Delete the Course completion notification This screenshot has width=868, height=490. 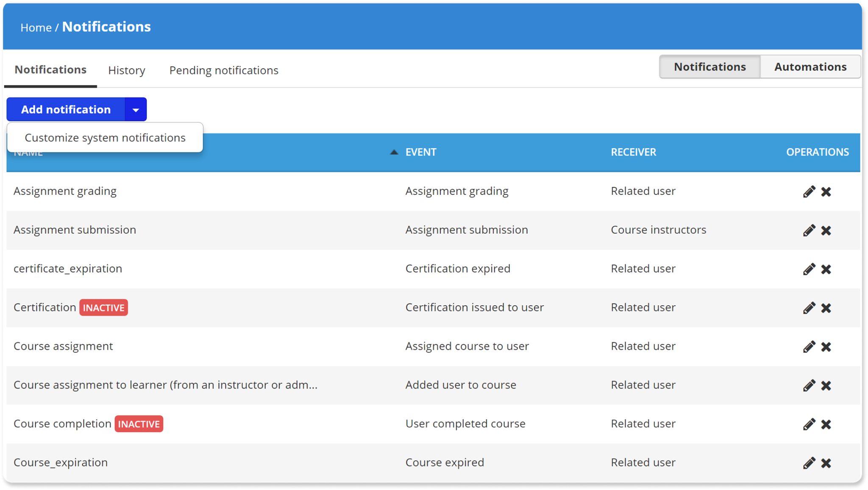(826, 424)
